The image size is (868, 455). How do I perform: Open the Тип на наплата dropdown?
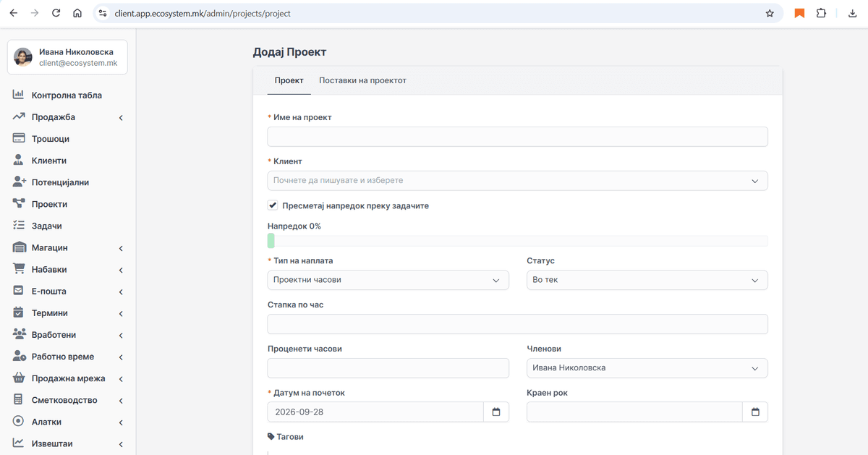pyautogui.click(x=388, y=280)
